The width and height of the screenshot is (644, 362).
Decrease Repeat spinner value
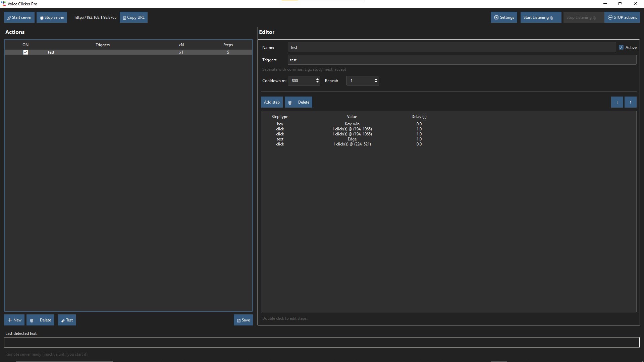point(376,82)
